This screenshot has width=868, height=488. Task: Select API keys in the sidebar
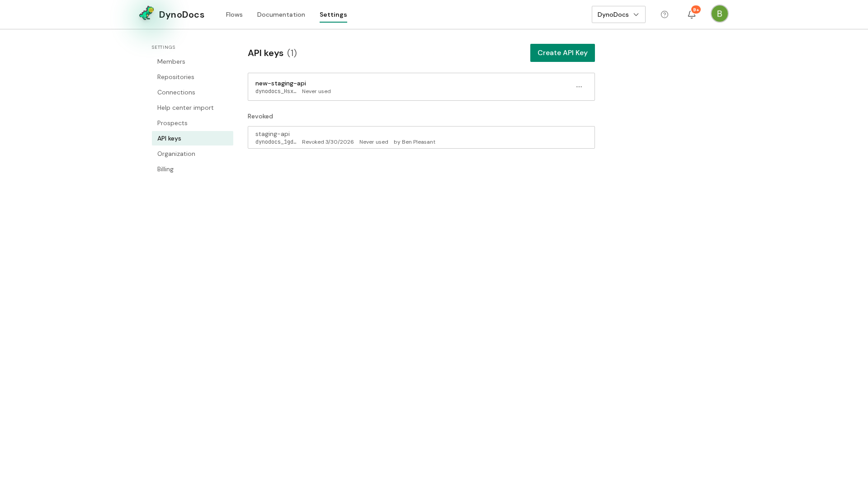pos(193,138)
